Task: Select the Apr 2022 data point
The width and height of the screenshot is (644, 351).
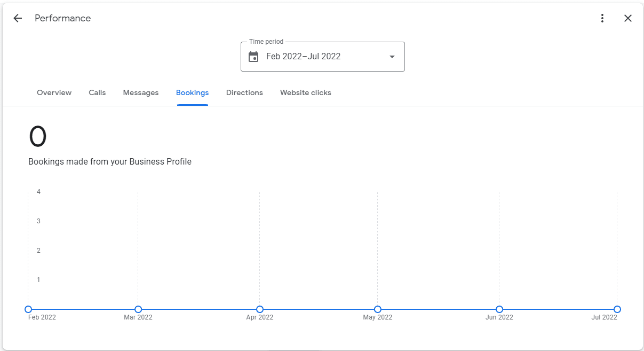Action: pos(260,309)
